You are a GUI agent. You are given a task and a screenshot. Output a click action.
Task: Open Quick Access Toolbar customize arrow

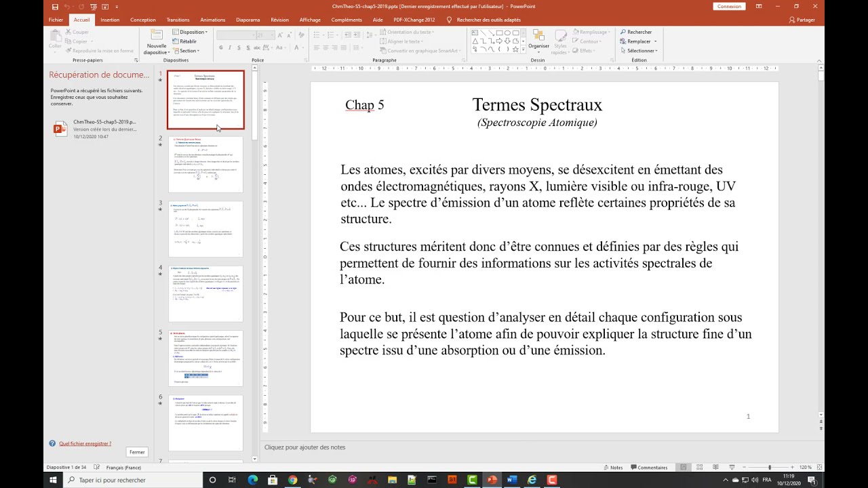tap(117, 7)
